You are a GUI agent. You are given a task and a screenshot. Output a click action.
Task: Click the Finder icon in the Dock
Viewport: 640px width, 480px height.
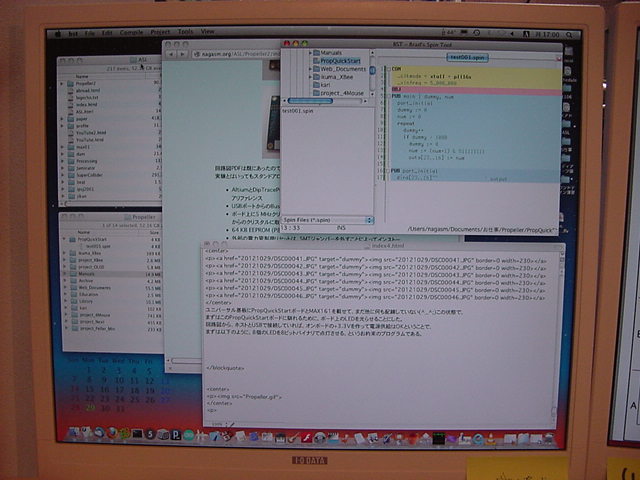tap(73, 434)
